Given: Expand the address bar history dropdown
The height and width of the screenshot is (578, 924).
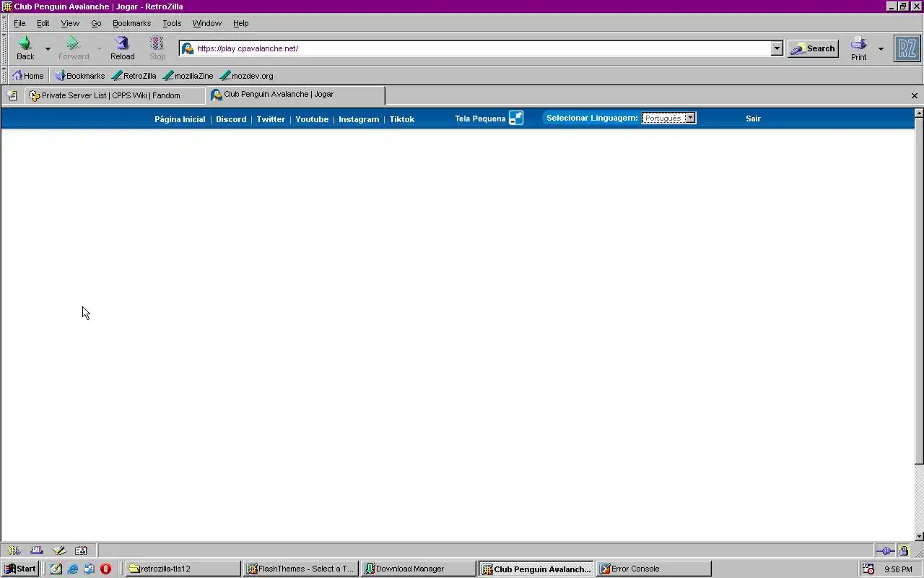Looking at the screenshot, I should tap(777, 48).
